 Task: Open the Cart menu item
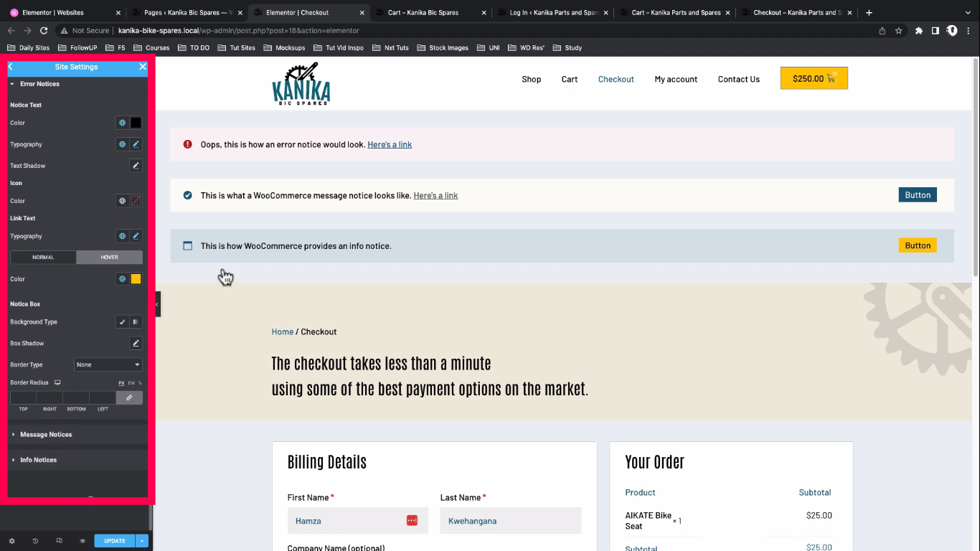pos(570,79)
